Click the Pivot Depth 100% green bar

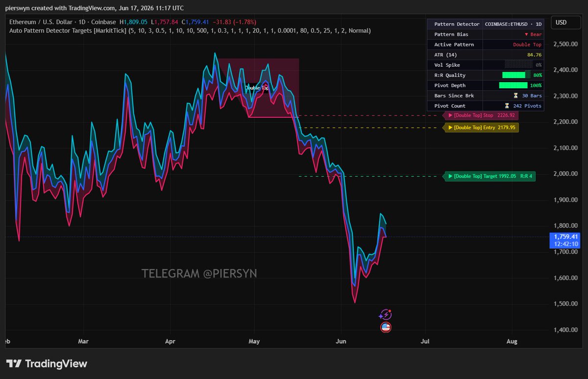pyautogui.click(x=513, y=86)
